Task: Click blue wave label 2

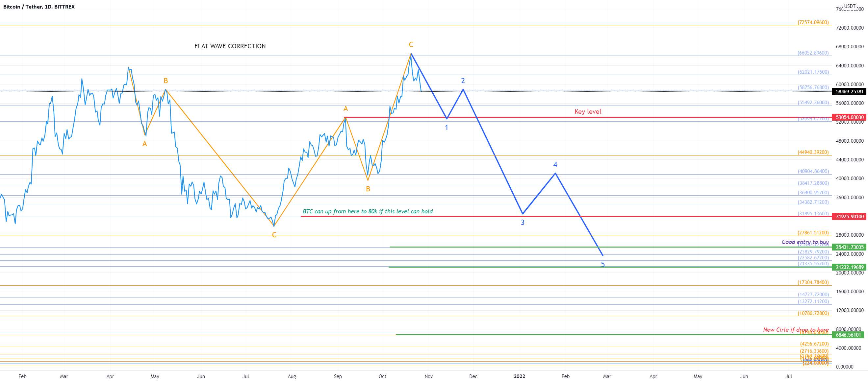Action: (x=463, y=81)
